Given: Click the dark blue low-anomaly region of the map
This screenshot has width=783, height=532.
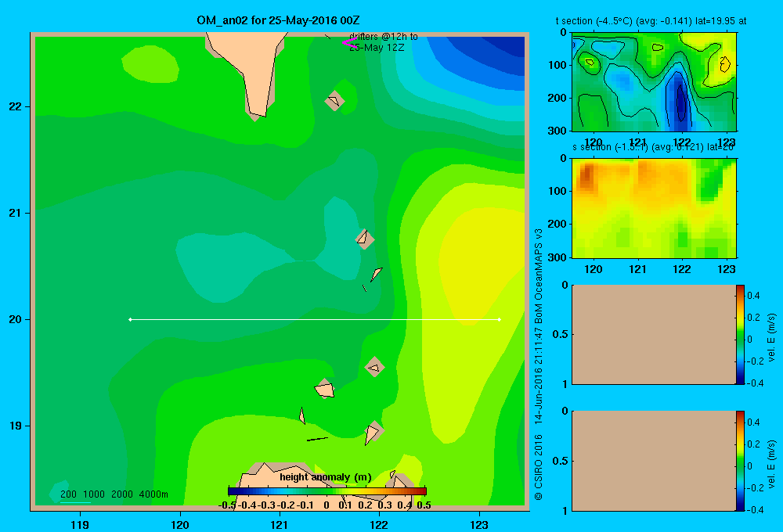Looking at the screenshot, I should [x=500, y=48].
